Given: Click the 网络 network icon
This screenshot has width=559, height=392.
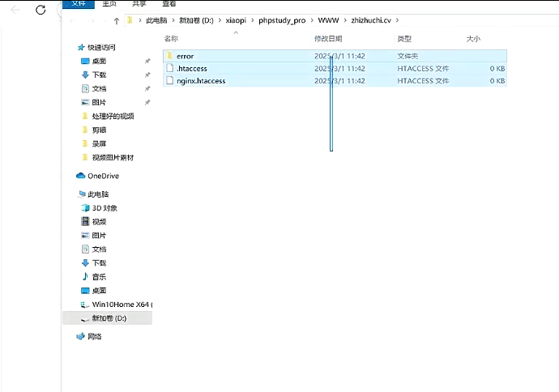Looking at the screenshot, I should (80, 336).
